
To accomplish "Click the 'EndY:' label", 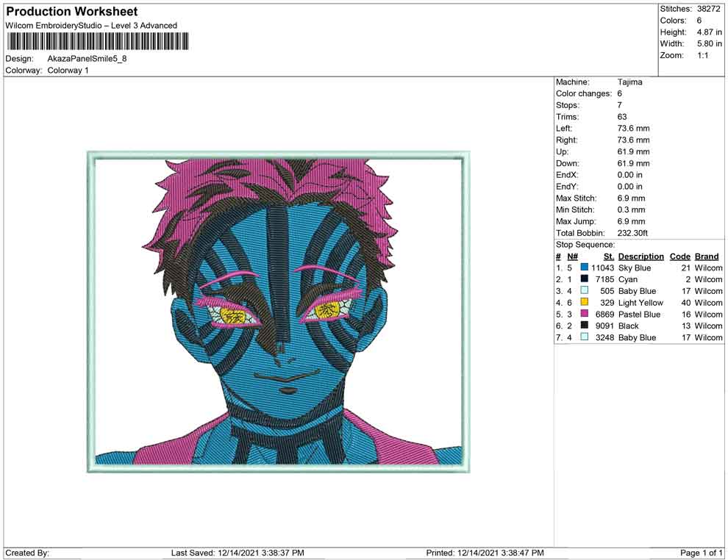I will tap(567, 187).
